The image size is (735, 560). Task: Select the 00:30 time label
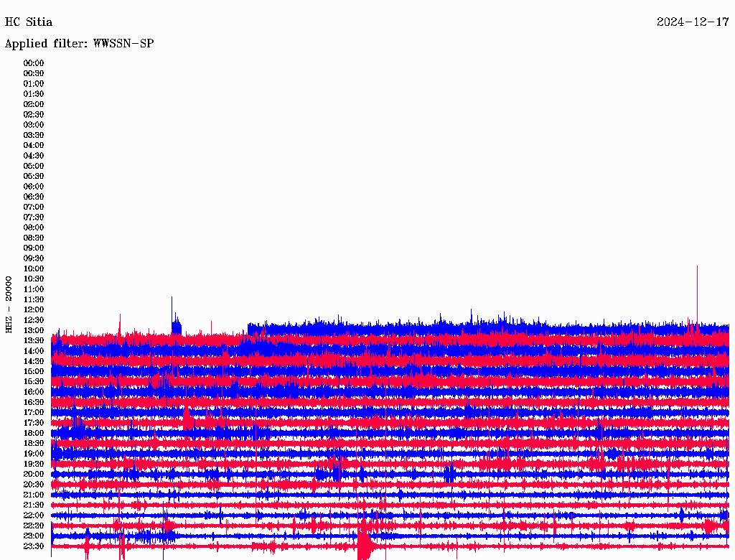pos(34,74)
